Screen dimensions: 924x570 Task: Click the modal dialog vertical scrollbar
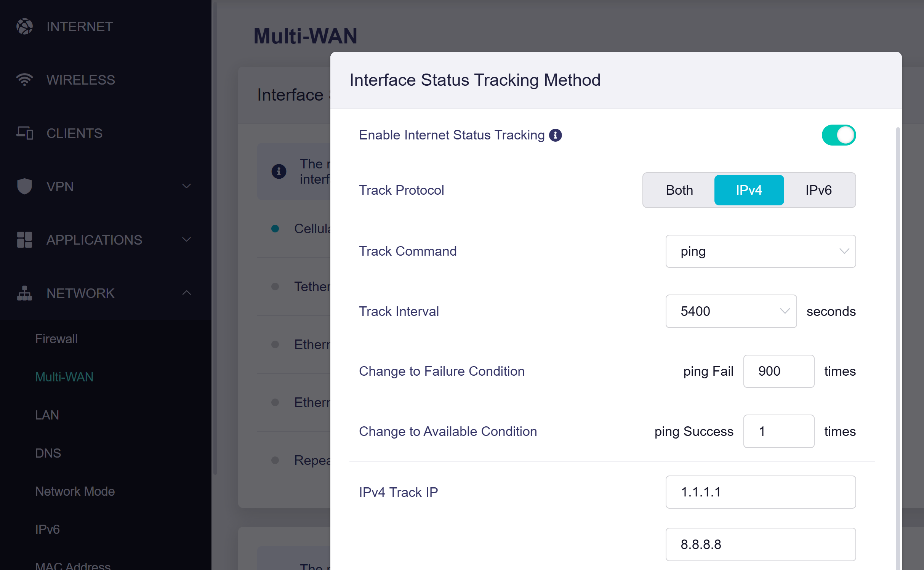coord(898,343)
